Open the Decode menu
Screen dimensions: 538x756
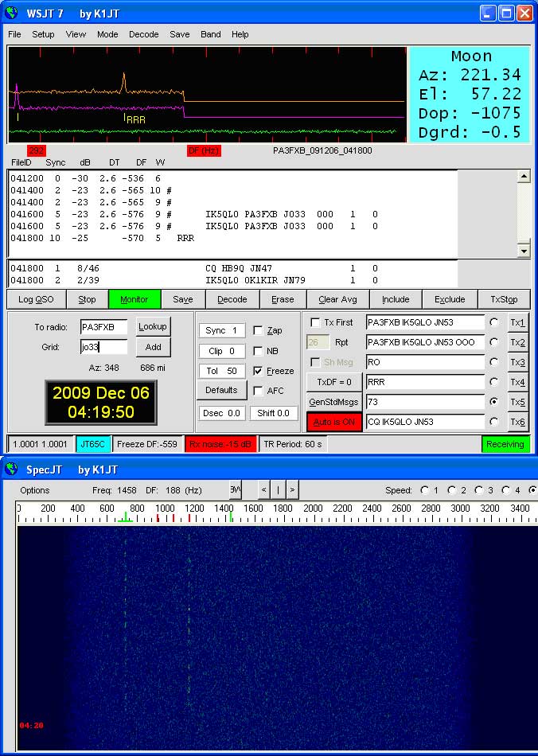(144, 34)
